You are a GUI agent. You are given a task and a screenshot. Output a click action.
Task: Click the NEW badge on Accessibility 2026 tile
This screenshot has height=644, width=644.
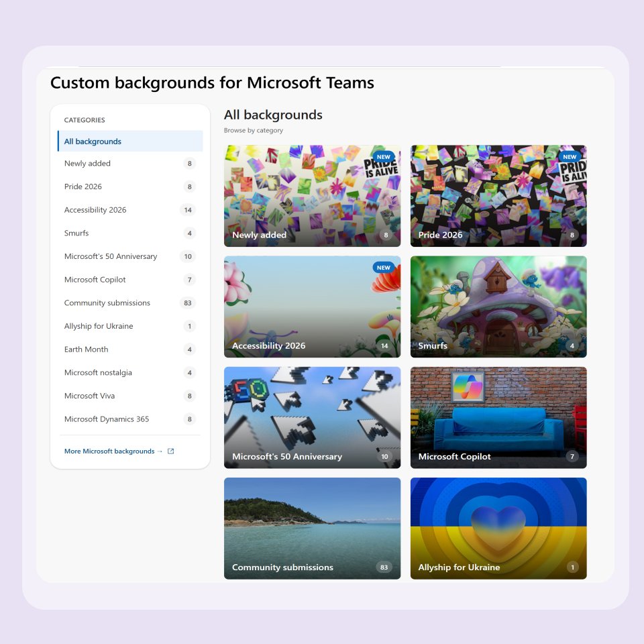tap(384, 268)
